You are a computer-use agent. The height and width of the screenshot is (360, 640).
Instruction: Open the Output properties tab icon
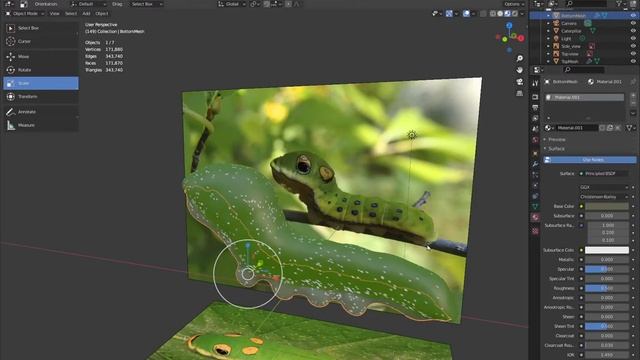point(535,108)
